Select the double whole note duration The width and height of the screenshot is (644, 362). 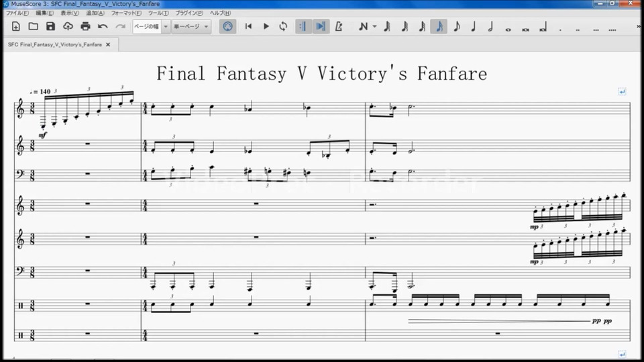point(526,29)
